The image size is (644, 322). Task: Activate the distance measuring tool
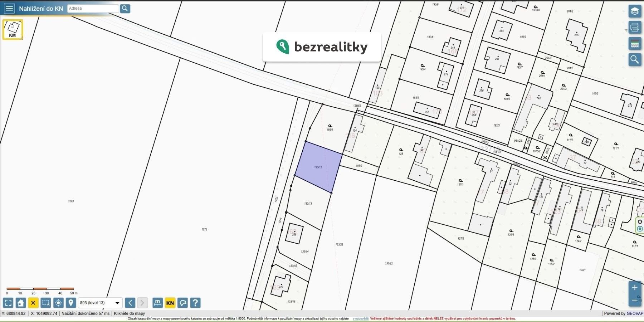point(157,303)
